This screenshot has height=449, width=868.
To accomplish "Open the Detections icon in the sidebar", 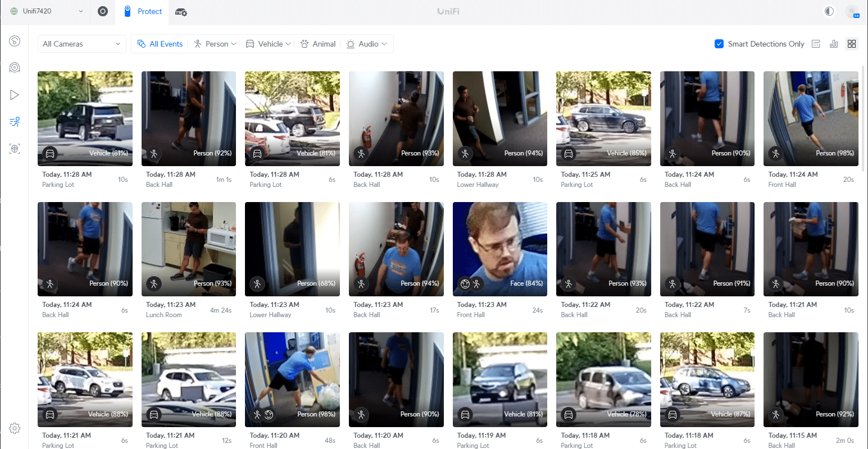I will coord(15,122).
